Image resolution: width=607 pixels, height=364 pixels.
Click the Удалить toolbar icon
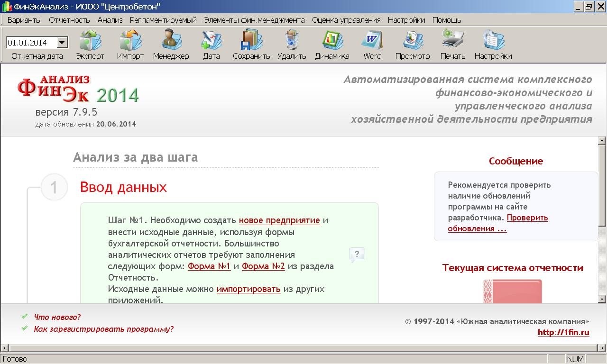point(291,43)
